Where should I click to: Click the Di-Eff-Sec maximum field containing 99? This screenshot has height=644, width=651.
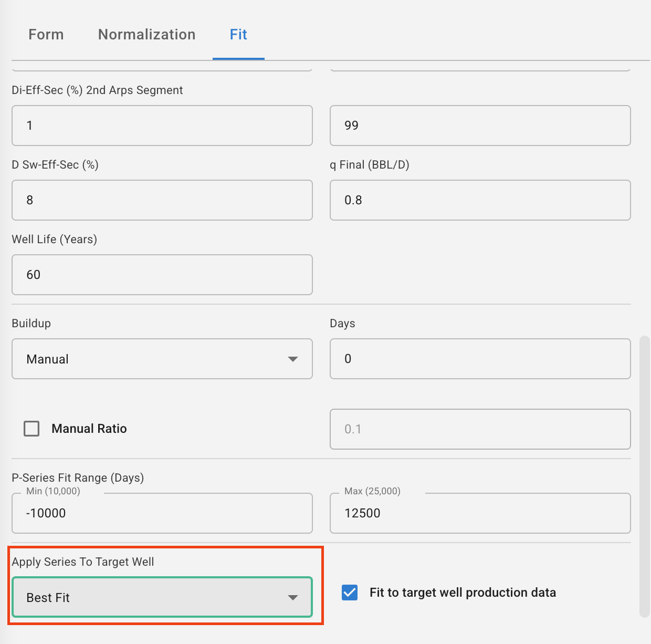pyautogui.click(x=480, y=126)
